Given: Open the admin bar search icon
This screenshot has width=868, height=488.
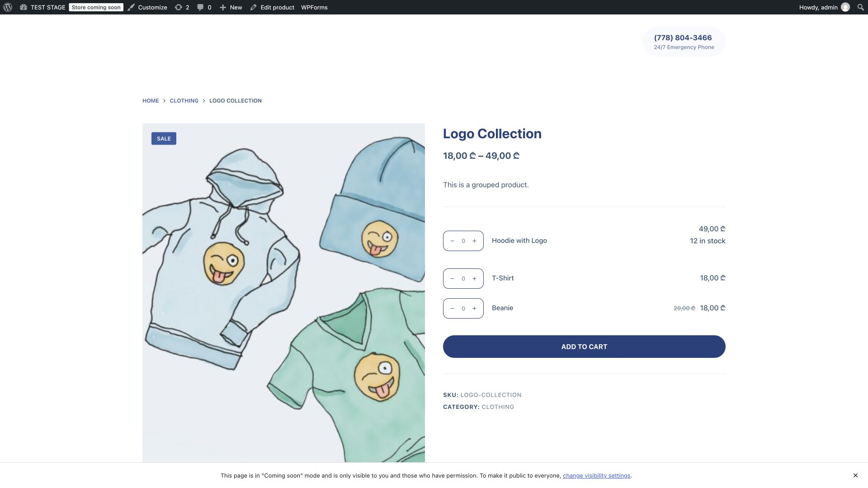Looking at the screenshot, I should 860,7.
